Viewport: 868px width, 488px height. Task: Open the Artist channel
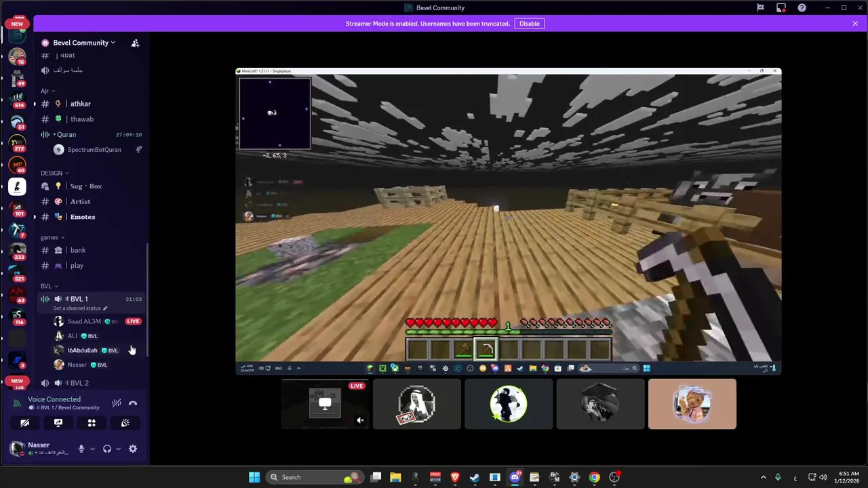pyautogui.click(x=91, y=201)
